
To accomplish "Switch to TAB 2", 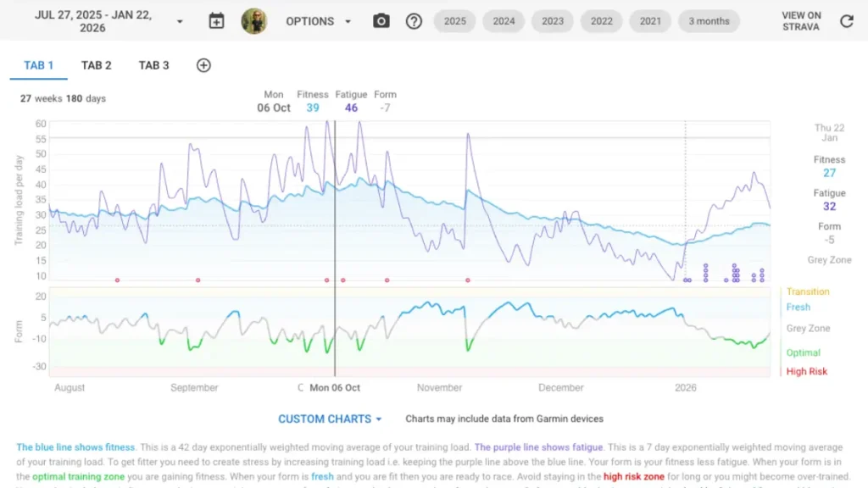I will click(x=97, y=65).
